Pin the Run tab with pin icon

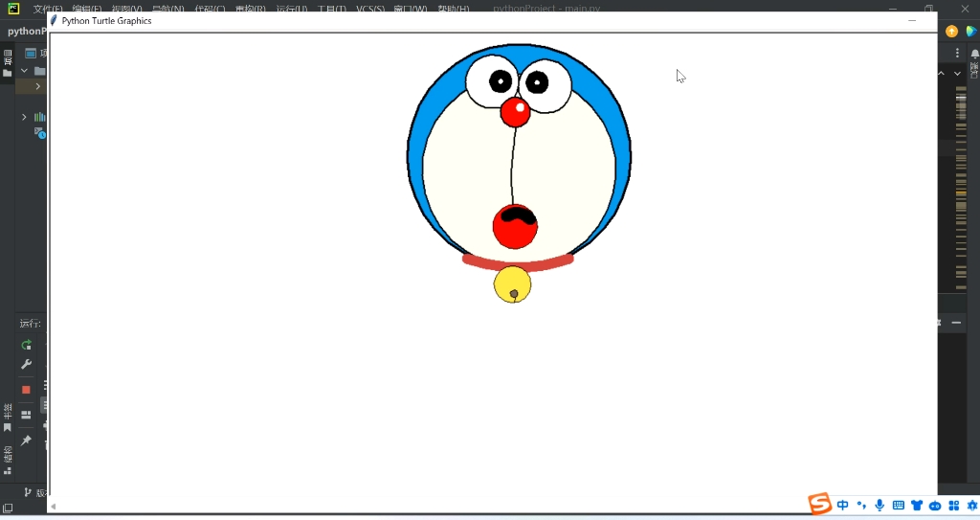coord(26,441)
